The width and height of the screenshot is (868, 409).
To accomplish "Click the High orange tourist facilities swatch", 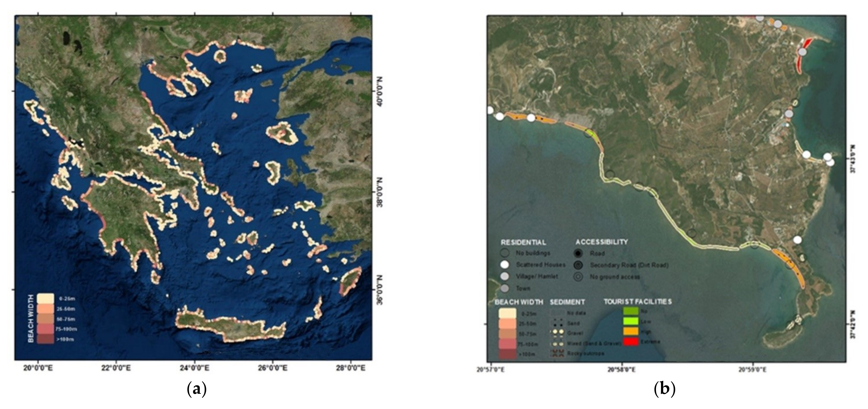I will [631, 331].
